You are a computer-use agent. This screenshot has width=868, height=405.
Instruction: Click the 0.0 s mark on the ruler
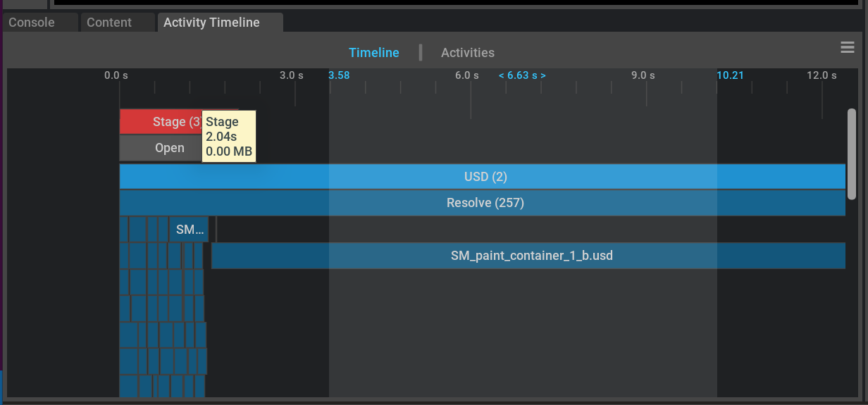(117, 75)
